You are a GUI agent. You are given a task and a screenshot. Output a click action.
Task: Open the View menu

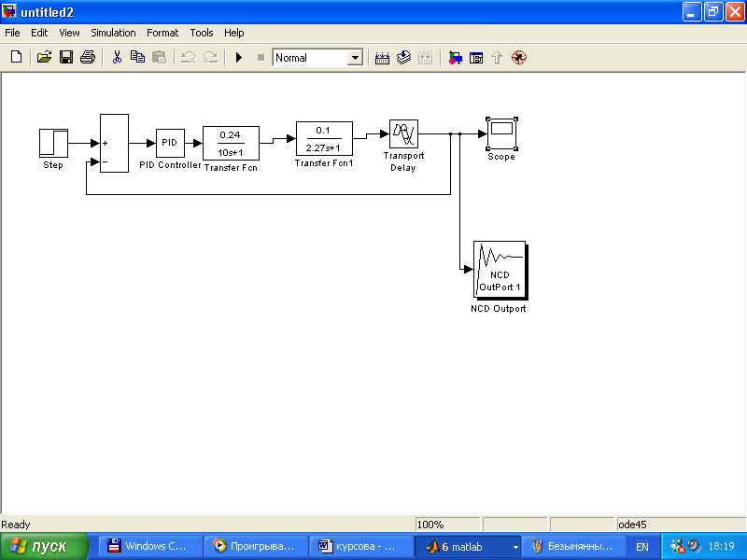point(69,33)
